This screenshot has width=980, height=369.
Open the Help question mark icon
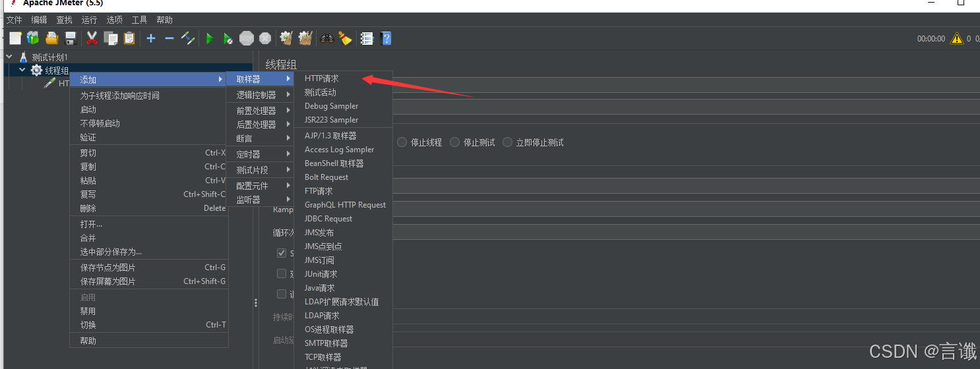(x=386, y=38)
